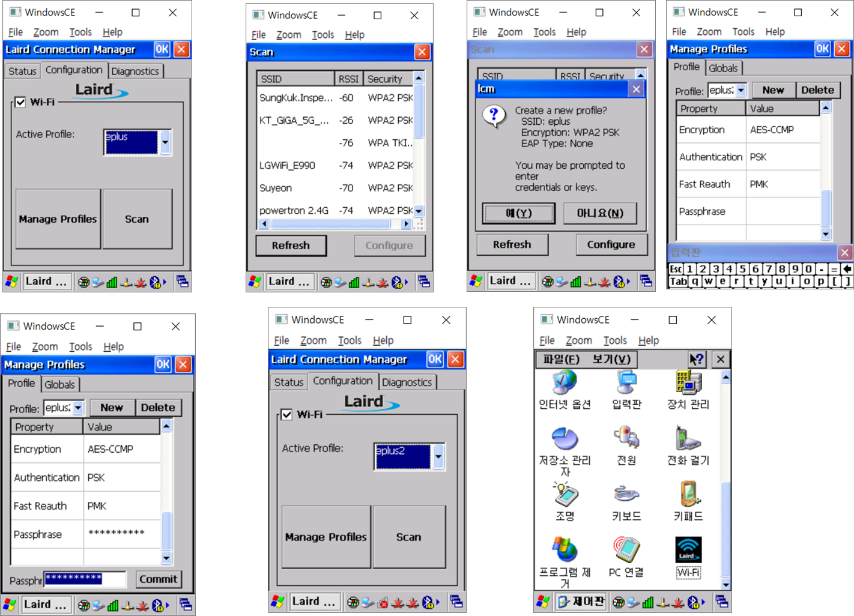The height and width of the screenshot is (616, 854).
Task: Open the Active Profile dropdown showing eplus2
Action: [438, 457]
